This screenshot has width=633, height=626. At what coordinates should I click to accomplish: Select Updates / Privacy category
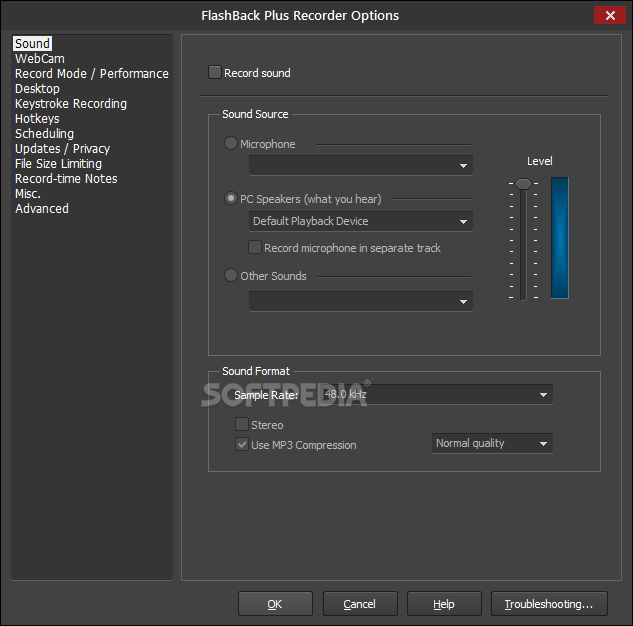(x=62, y=149)
